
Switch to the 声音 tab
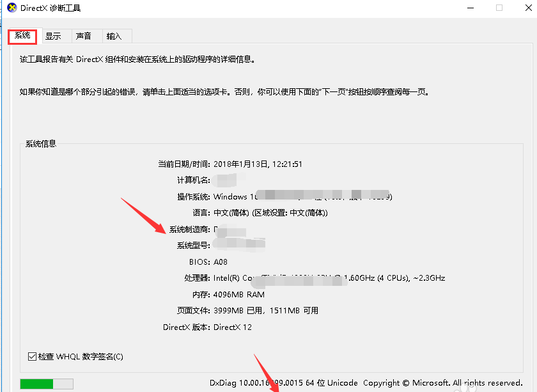(84, 36)
